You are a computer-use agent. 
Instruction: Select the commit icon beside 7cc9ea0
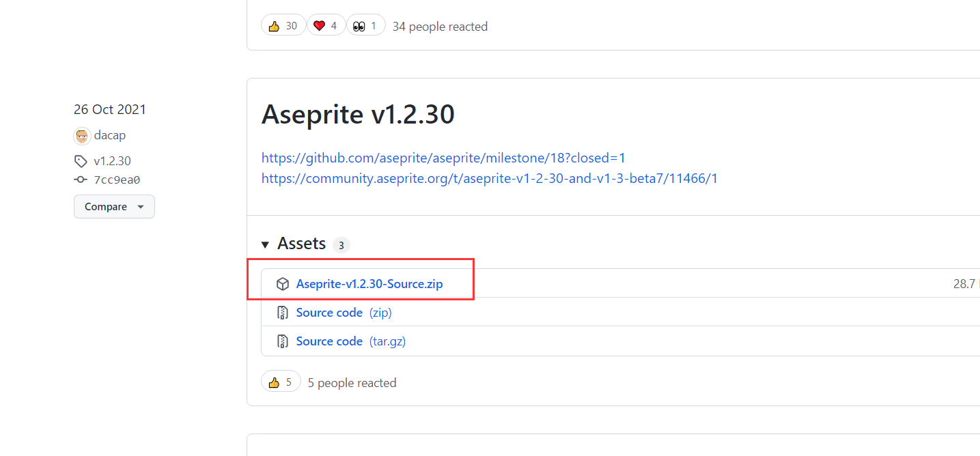(82, 180)
